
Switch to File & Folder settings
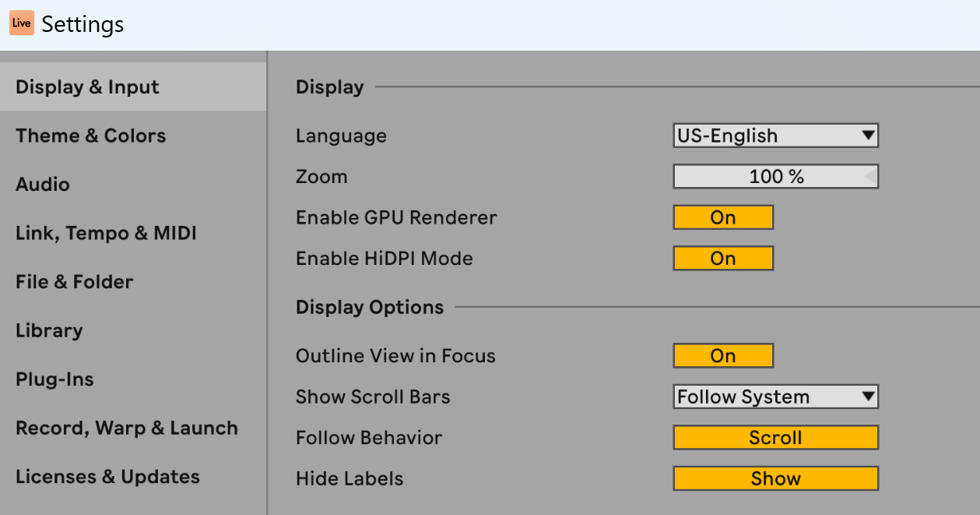click(x=74, y=282)
